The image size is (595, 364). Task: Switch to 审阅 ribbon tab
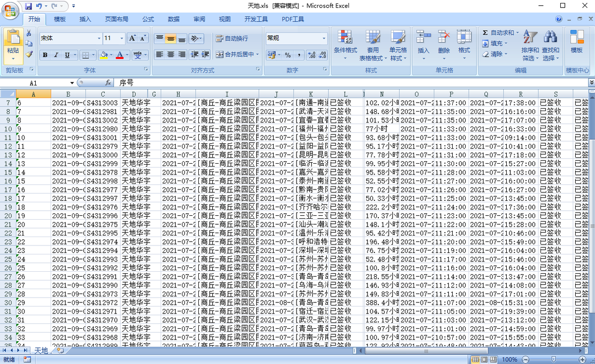click(199, 19)
